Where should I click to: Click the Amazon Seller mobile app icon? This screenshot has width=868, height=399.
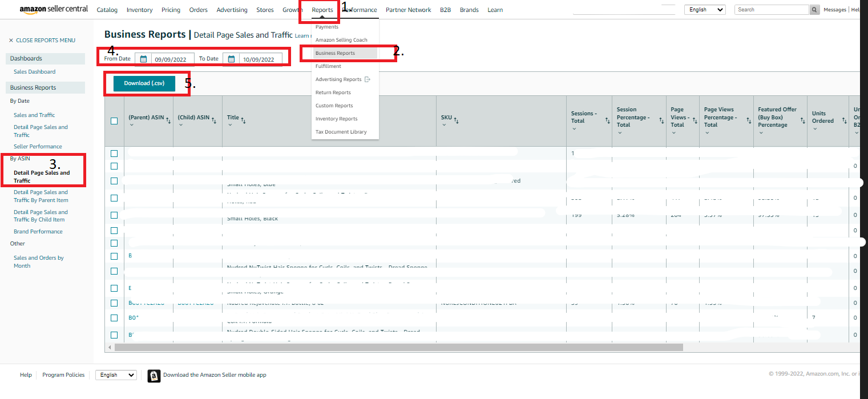pos(154,375)
